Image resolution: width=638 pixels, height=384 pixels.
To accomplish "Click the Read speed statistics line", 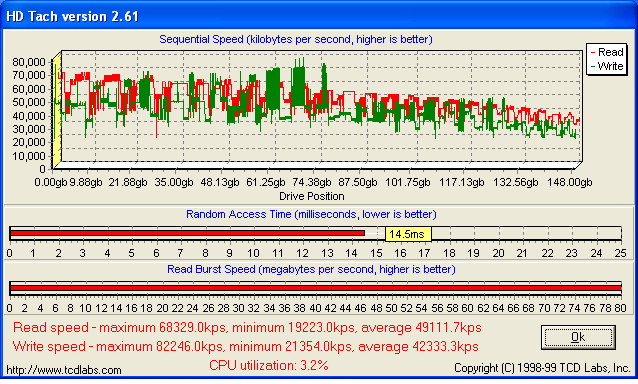I will point(247,327).
